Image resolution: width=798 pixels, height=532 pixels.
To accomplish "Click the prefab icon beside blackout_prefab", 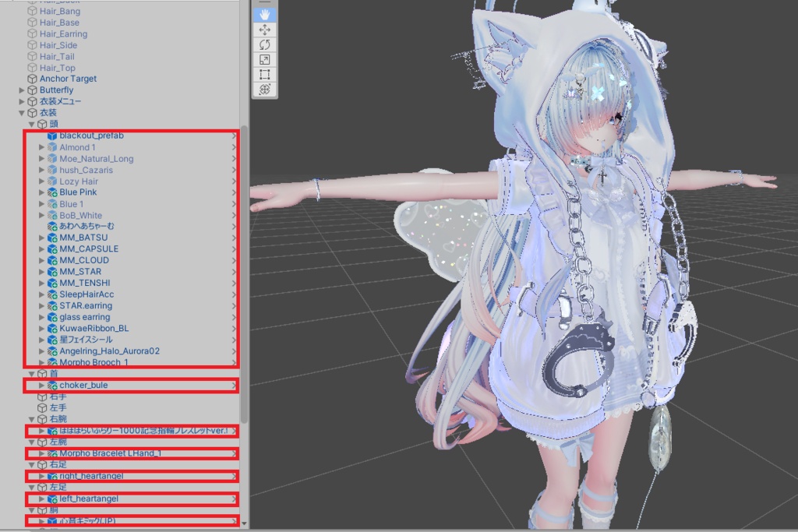I will pyautogui.click(x=52, y=136).
